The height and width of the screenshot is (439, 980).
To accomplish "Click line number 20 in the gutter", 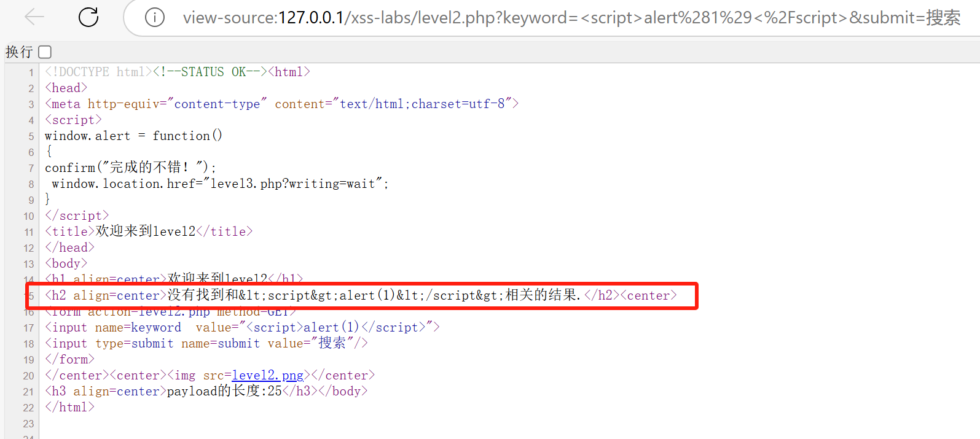I will [29, 376].
